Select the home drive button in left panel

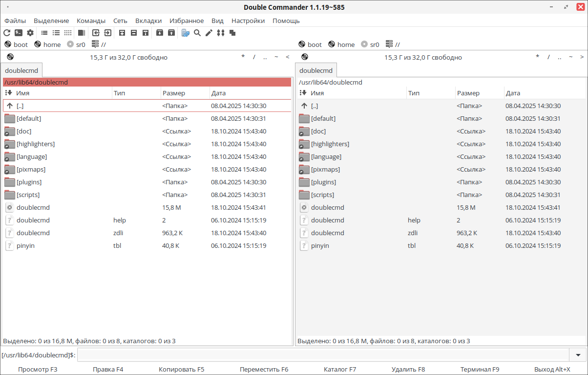(47, 44)
